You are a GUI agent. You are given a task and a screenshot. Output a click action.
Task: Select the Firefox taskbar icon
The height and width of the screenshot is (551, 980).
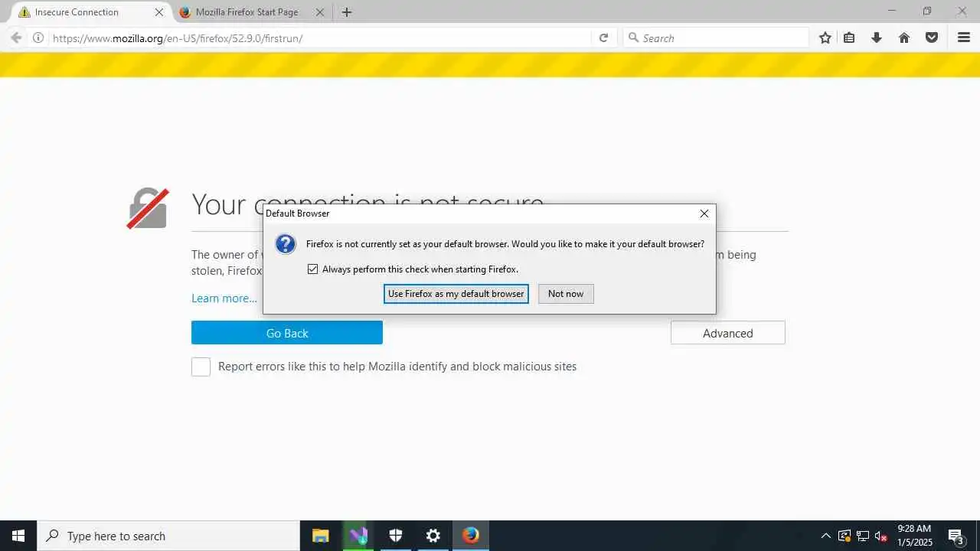click(470, 536)
